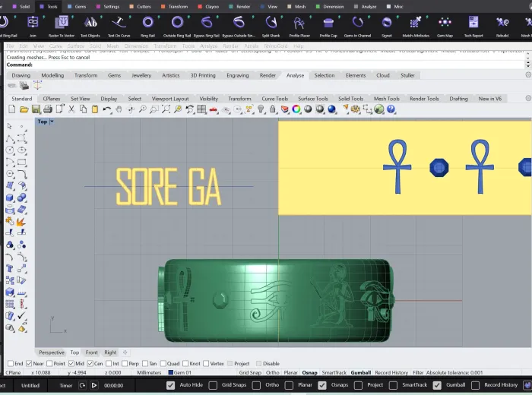Open the Clayoo ribbon tab

(x=209, y=6)
